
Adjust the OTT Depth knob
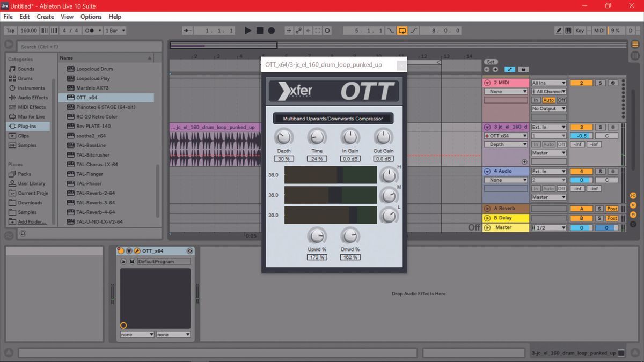pyautogui.click(x=284, y=138)
